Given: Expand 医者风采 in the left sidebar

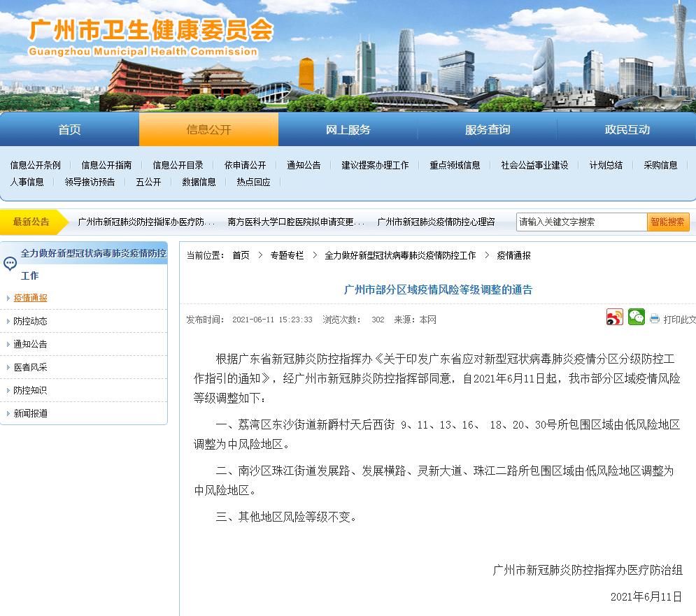Looking at the screenshot, I should pyautogui.click(x=31, y=367).
